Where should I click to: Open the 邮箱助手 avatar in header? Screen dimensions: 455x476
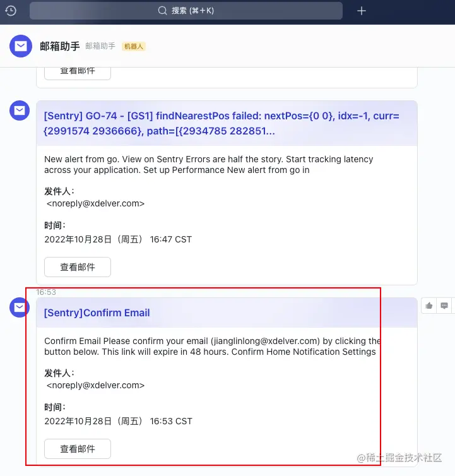click(x=21, y=46)
